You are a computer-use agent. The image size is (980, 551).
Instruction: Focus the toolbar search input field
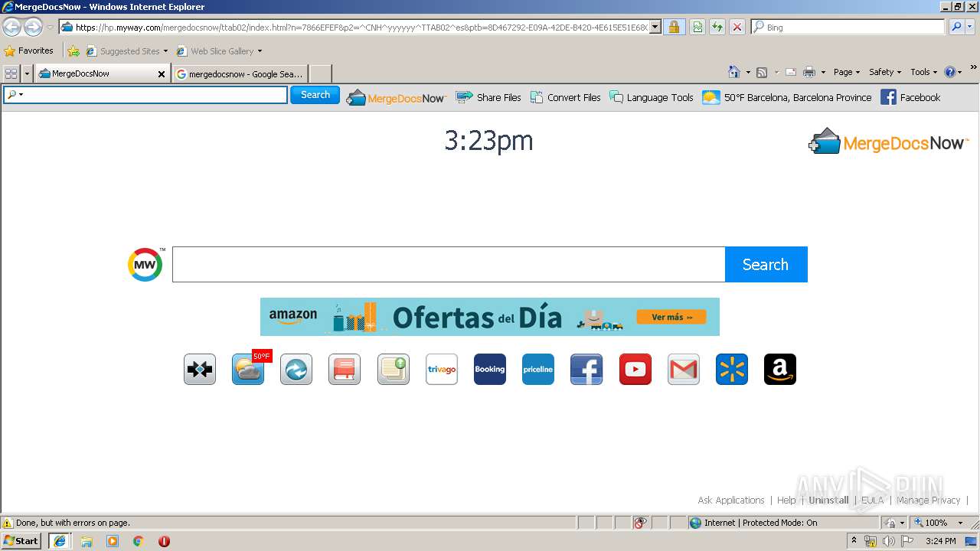pos(145,95)
